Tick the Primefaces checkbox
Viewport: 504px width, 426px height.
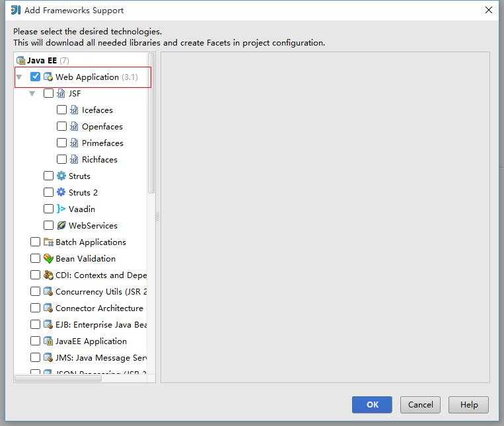(x=61, y=143)
